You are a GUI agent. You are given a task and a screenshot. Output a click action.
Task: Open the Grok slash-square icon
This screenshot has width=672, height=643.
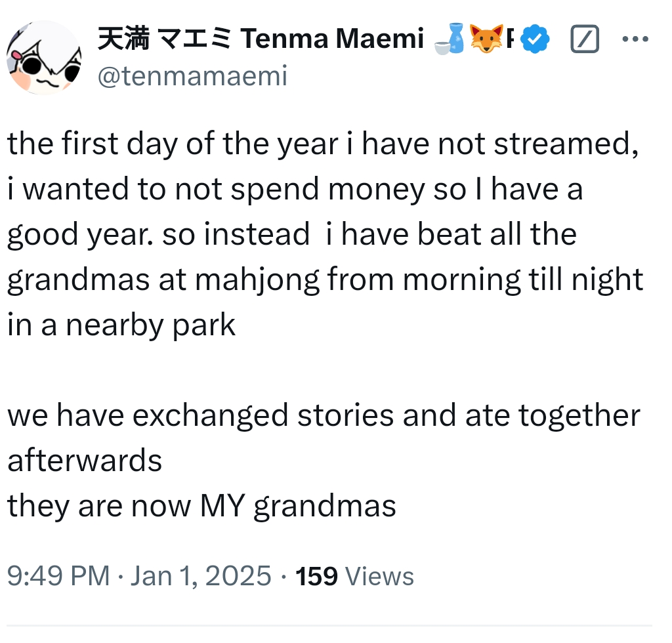point(585,41)
